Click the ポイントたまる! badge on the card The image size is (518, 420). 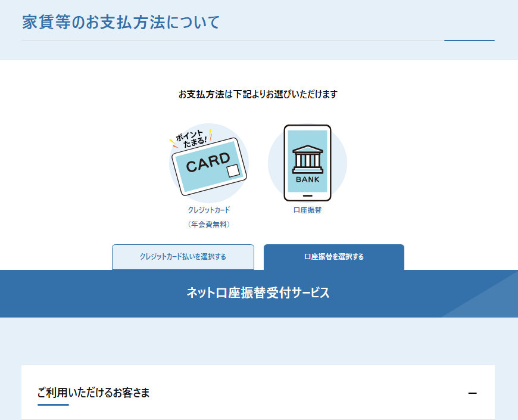192,139
